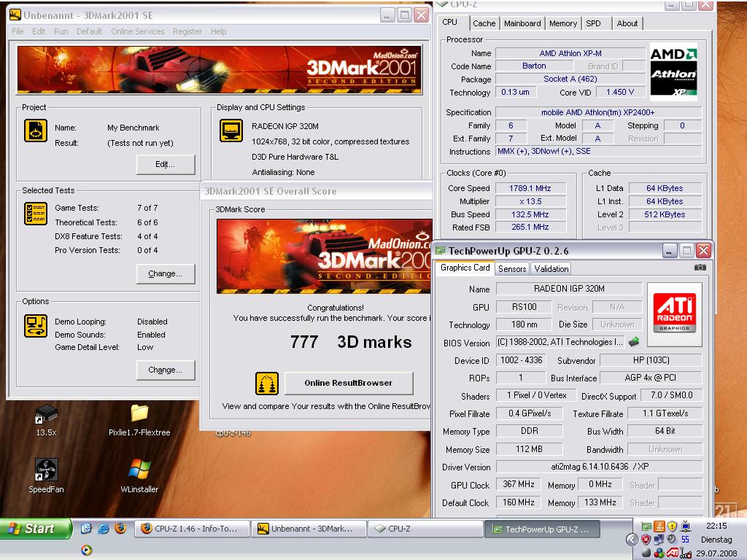This screenshot has height=560, width=747.
Task: Open the Online Services menu
Action: pos(138,31)
